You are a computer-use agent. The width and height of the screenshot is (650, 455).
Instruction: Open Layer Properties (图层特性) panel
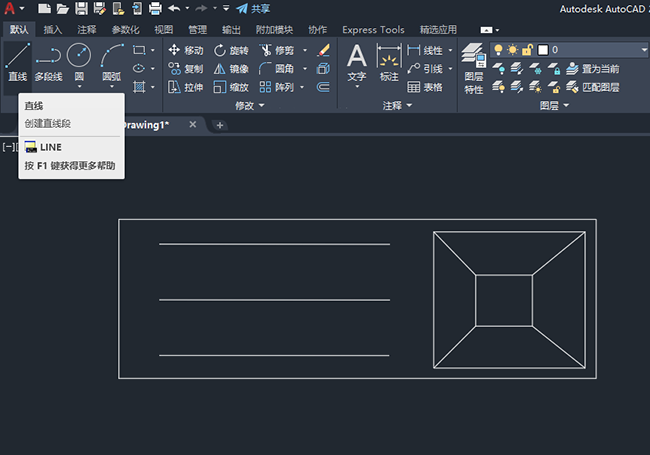coord(473,67)
